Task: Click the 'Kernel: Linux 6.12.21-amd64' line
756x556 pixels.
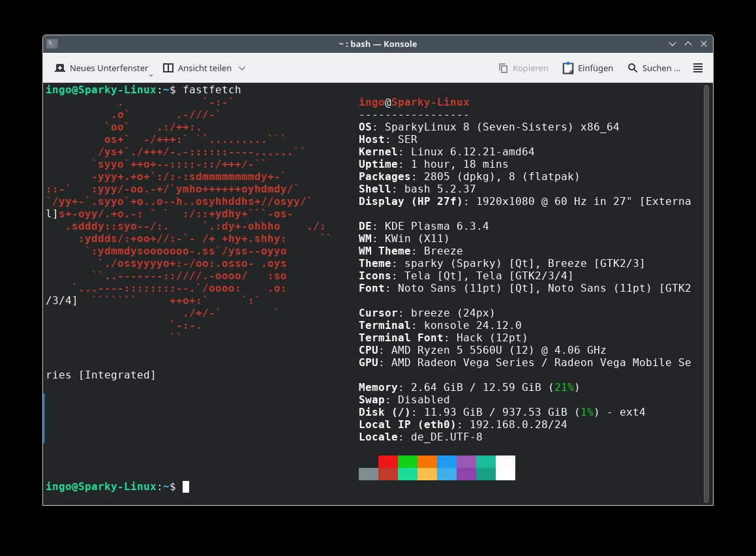Action: (x=446, y=152)
